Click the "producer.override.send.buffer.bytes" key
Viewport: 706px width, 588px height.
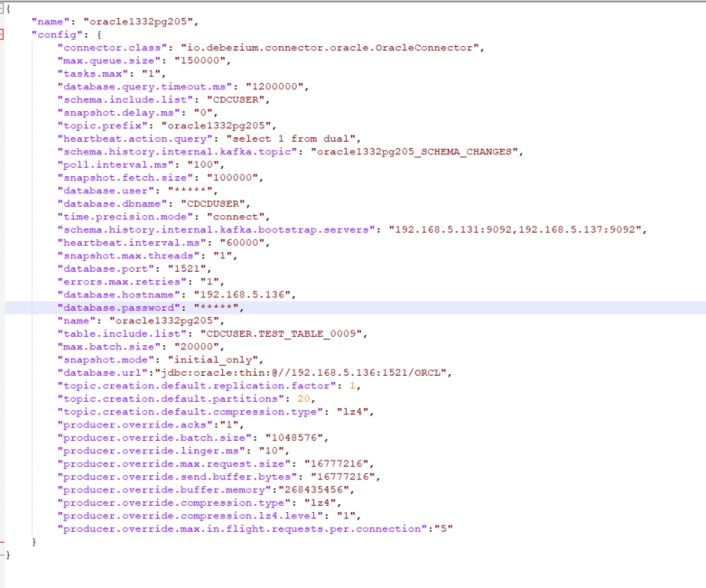tap(177, 477)
